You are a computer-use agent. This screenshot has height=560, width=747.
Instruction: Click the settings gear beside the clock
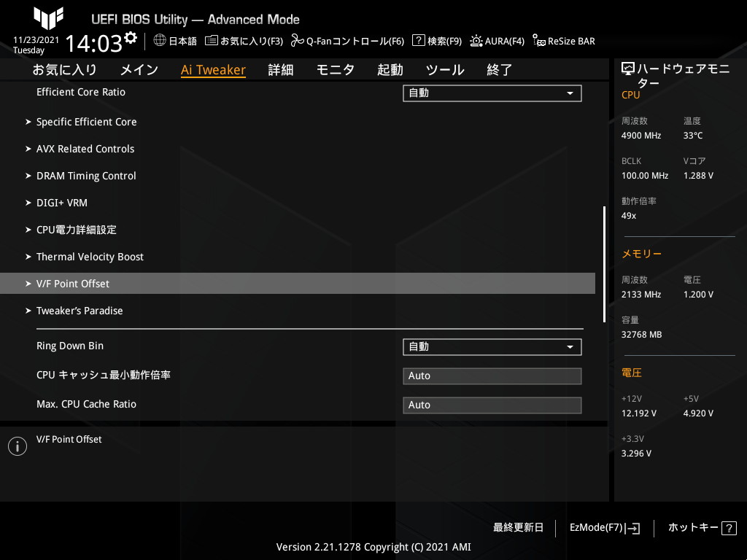pos(130,38)
